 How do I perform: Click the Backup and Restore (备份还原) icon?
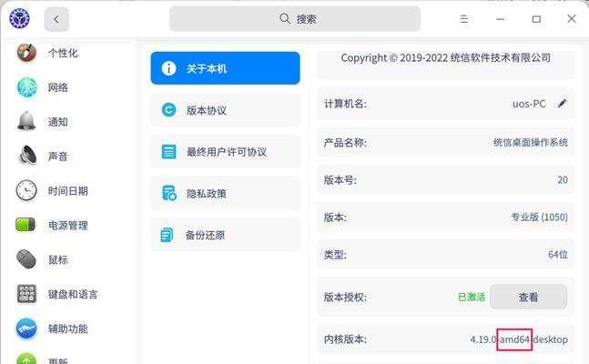coord(168,235)
